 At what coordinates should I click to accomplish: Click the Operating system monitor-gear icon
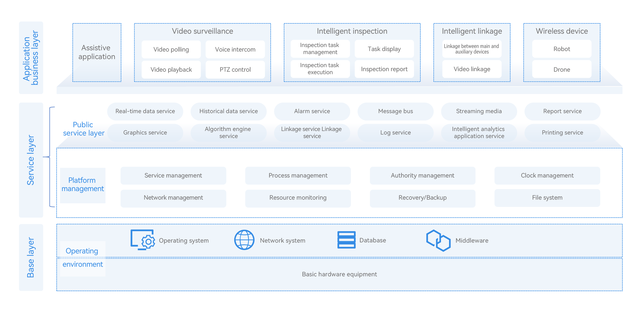(x=142, y=240)
